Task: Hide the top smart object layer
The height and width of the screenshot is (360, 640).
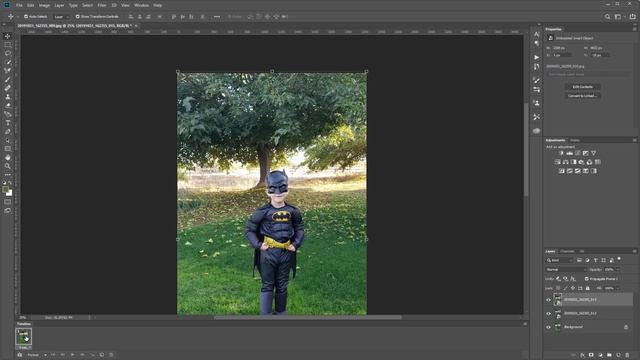Action: click(548, 300)
